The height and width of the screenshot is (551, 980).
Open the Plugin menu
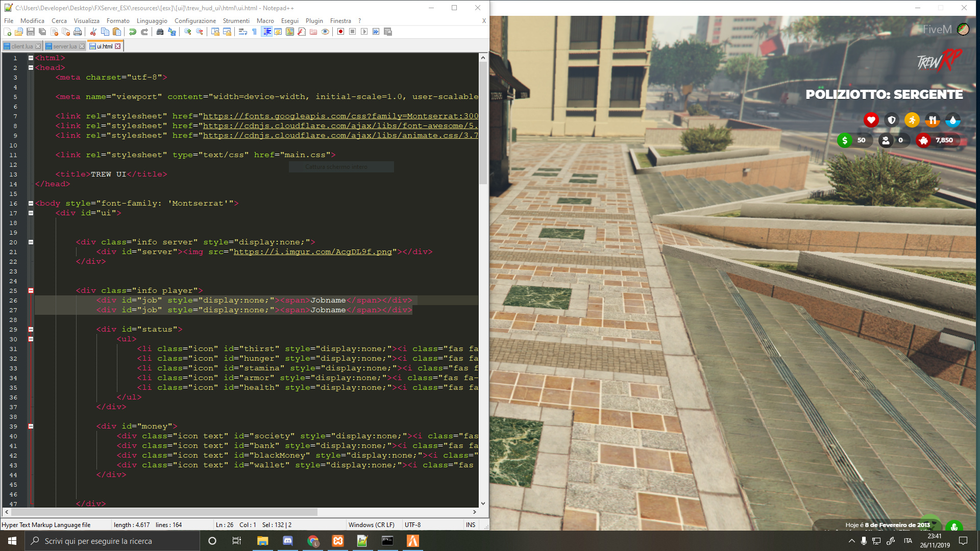[x=314, y=21]
